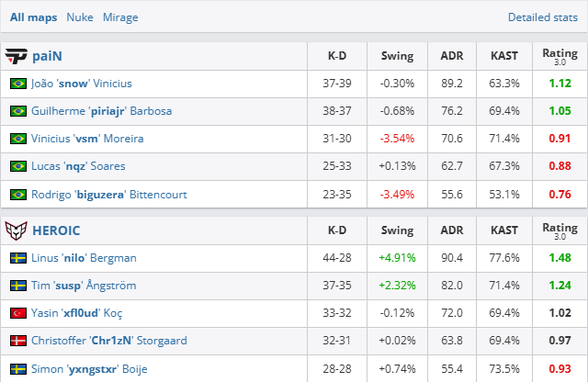Image resolution: width=588 pixels, height=382 pixels.
Task: Select the All maps tab
Action: 33,17
